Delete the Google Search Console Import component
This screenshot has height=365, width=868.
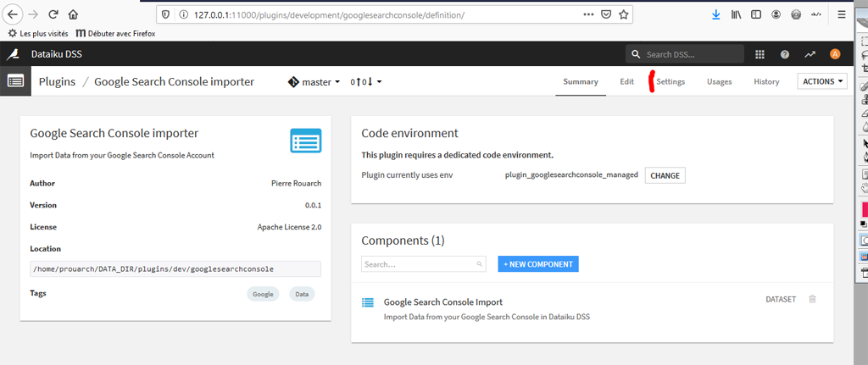pos(812,299)
